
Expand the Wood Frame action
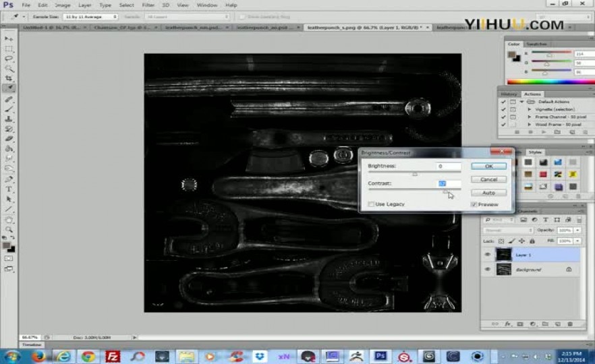[530, 125]
